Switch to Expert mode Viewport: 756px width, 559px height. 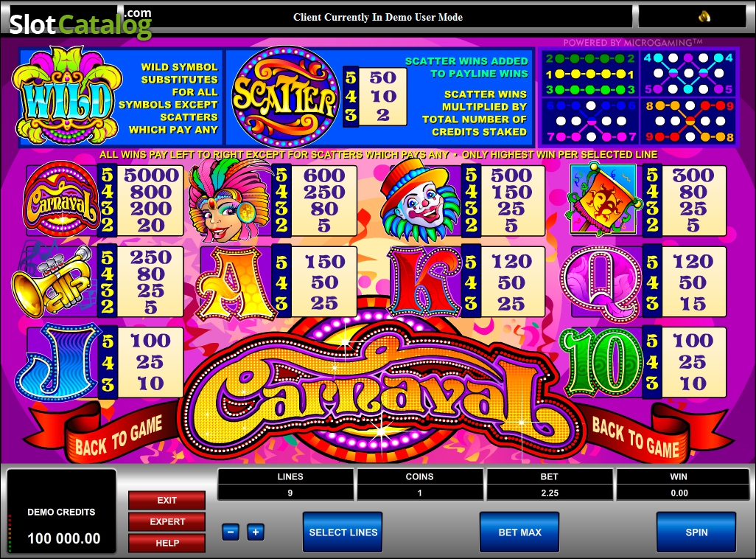(x=167, y=522)
